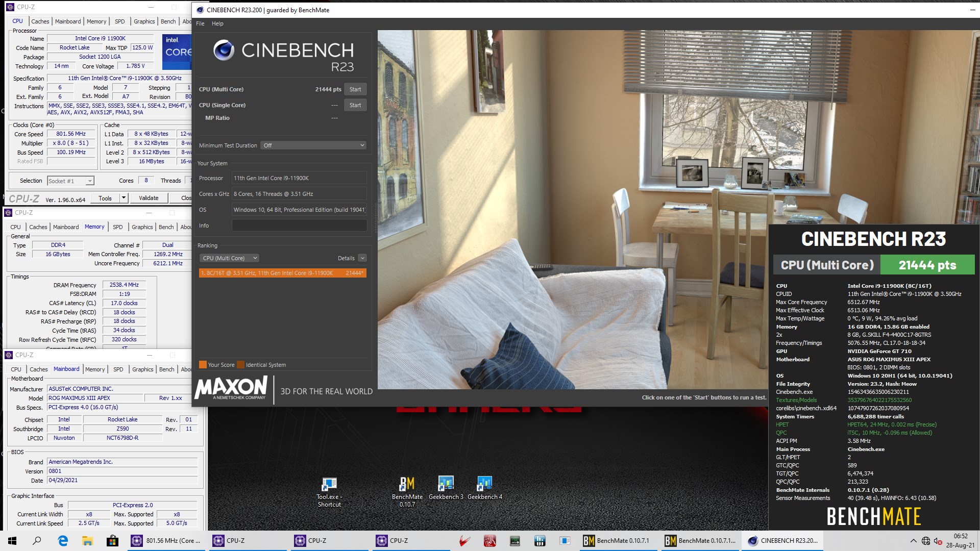980x551 pixels.
Task: Open Minimum Test Duration dropdown
Action: coord(313,145)
